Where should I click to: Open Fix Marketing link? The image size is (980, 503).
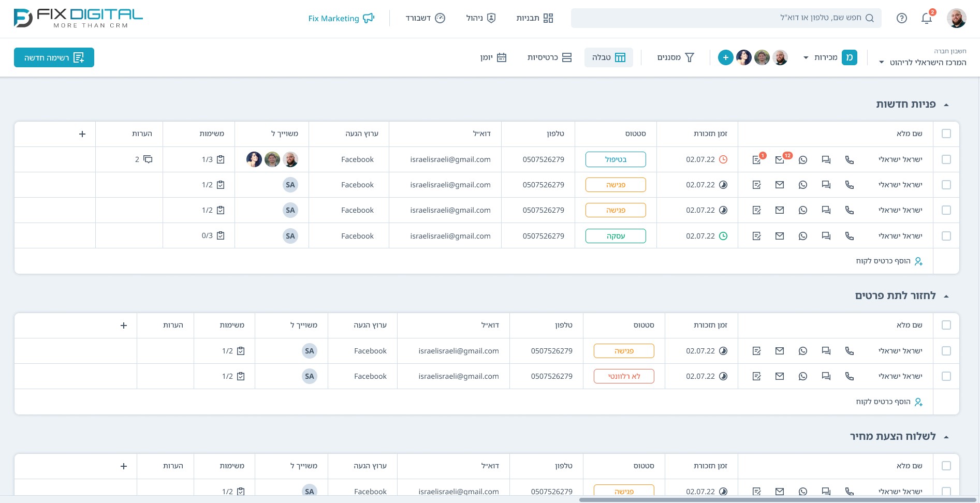pyautogui.click(x=341, y=18)
